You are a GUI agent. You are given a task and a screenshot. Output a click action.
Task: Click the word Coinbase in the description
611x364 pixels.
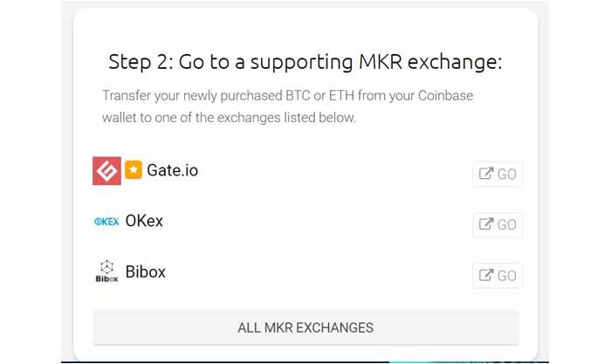[446, 95]
